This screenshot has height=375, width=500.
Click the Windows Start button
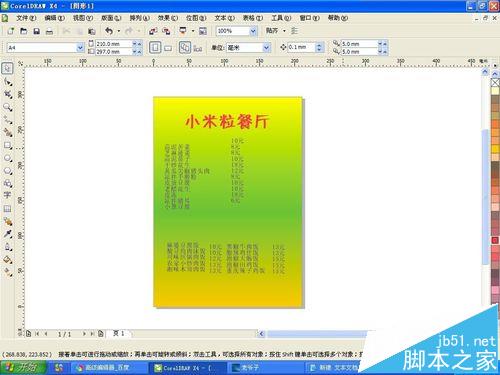tap(23, 368)
